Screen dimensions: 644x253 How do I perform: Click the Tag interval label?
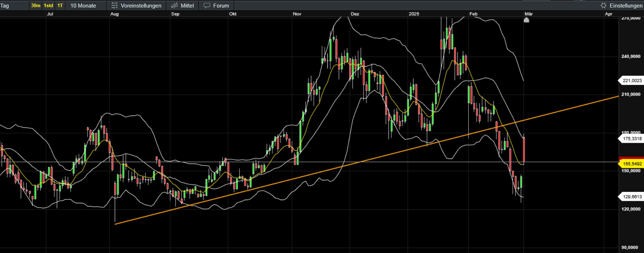coord(5,6)
